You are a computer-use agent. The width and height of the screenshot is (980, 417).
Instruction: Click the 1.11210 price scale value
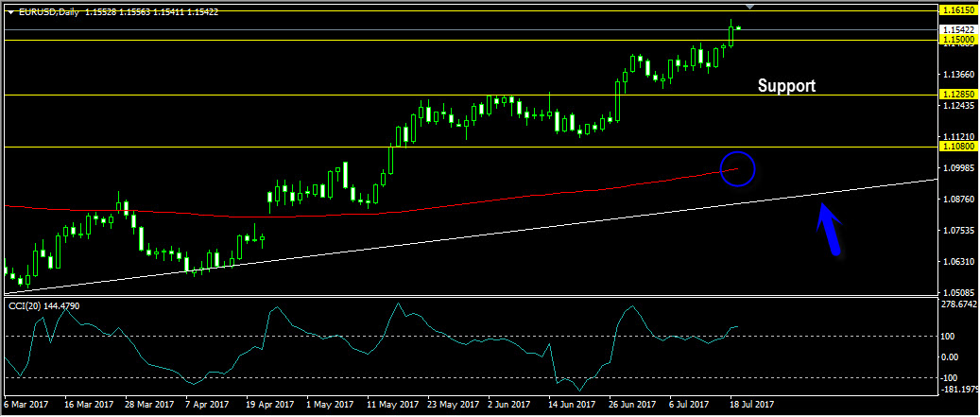pyautogui.click(x=959, y=136)
